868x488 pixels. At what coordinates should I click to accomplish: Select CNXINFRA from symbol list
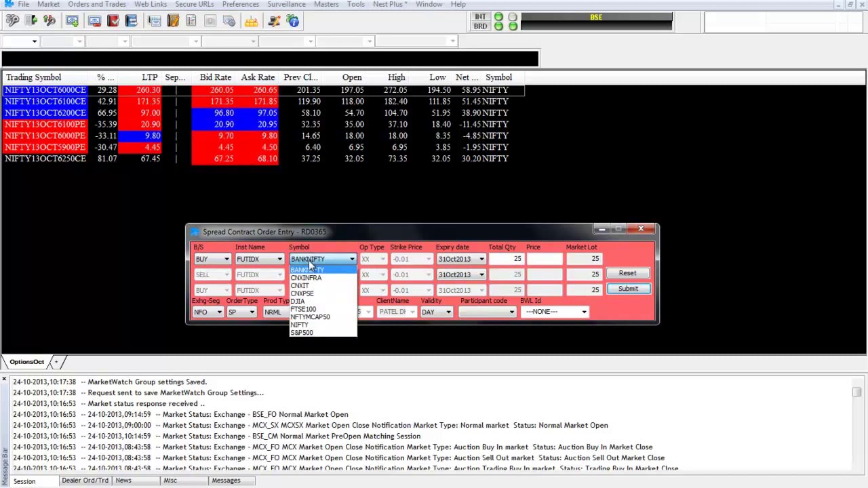323,278
